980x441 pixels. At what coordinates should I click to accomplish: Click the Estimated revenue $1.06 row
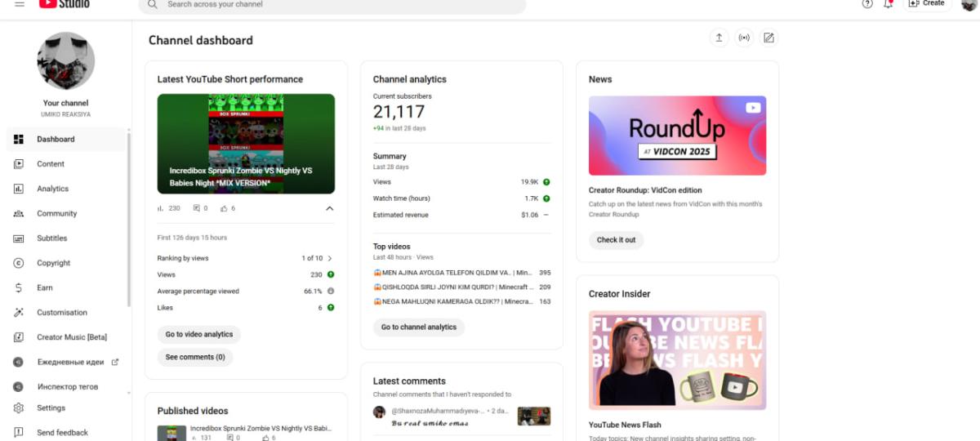coord(461,215)
